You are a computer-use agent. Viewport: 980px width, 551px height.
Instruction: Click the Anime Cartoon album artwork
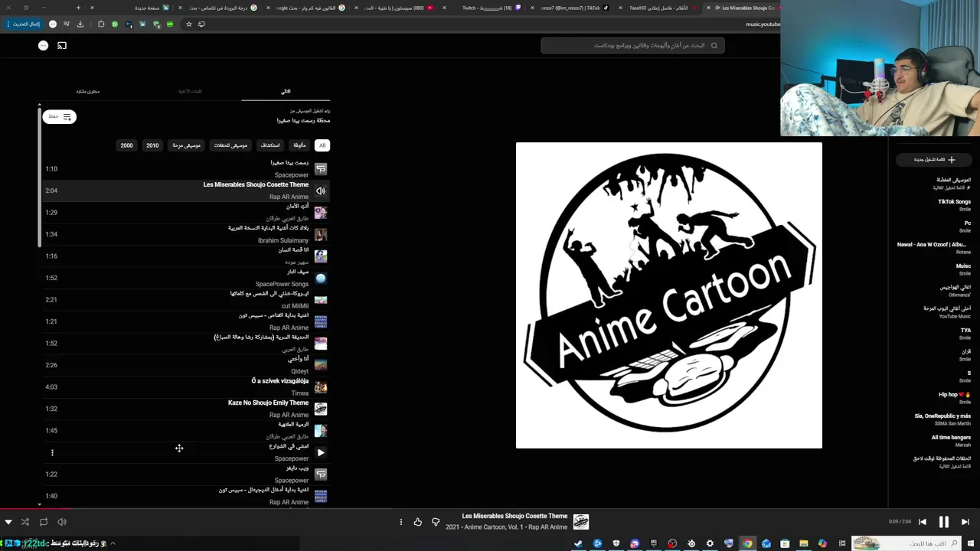pos(668,295)
